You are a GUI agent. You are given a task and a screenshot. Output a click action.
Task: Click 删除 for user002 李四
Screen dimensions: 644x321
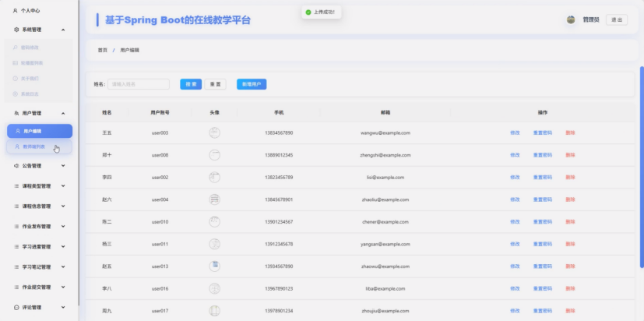pyautogui.click(x=570, y=177)
